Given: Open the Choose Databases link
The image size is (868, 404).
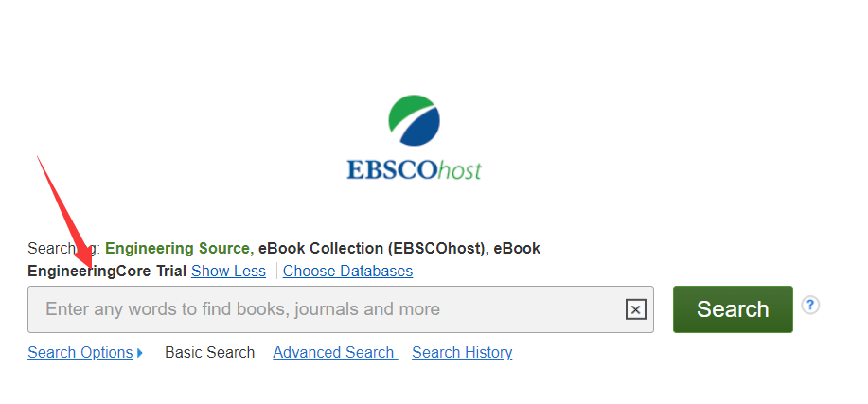Looking at the screenshot, I should tap(347, 272).
